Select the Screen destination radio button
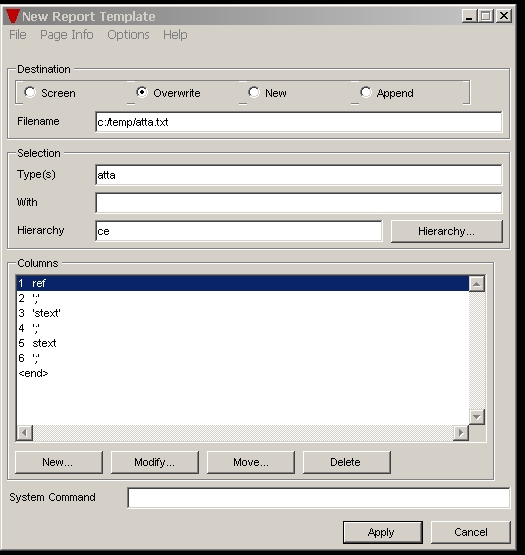The image size is (525, 555). point(30,92)
